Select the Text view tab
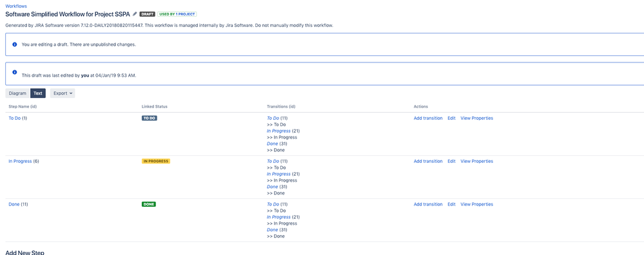Image resolution: width=644 pixels, height=255 pixels. (x=38, y=93)
